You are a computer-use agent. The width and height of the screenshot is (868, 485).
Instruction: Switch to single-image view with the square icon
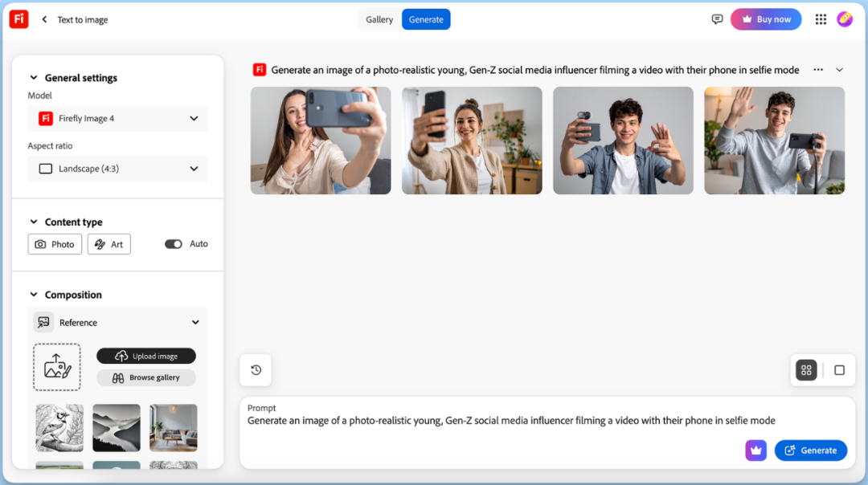click(x=839, y=369)
